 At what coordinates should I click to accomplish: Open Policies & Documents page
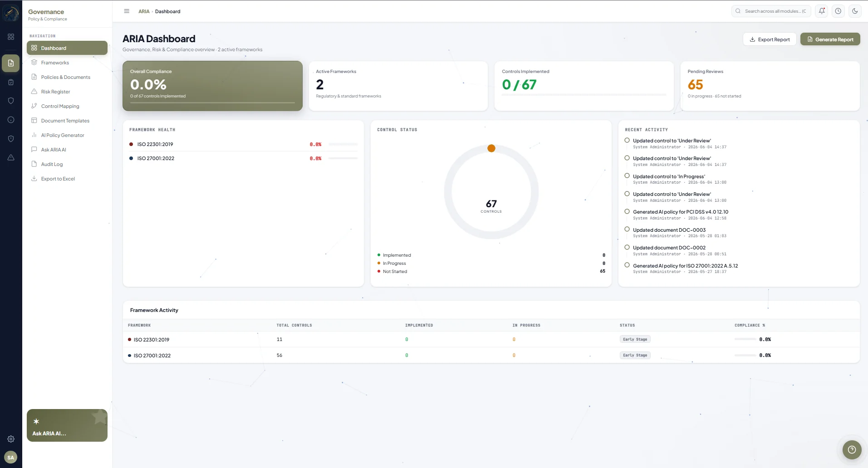[x=67, y=77]
